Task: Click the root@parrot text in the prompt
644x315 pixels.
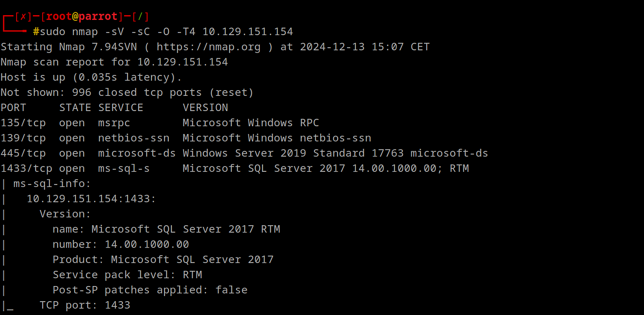Action: tap(82, 17)
